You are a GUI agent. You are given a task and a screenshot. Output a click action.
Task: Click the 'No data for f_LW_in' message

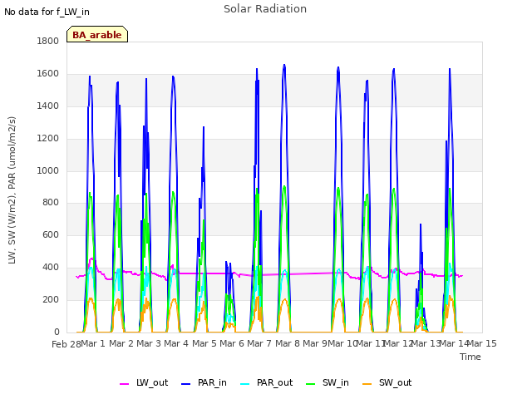pyautogui.click(x=47, y=12)
